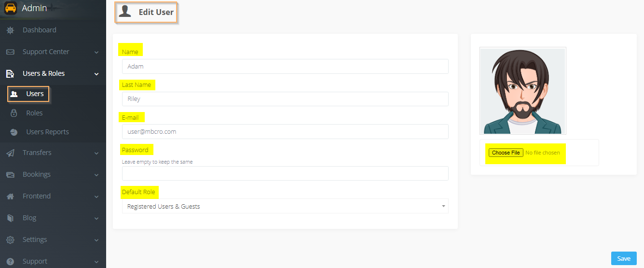Click the E-mail input field
The image size is (644, 268).
tap(285, 131)
